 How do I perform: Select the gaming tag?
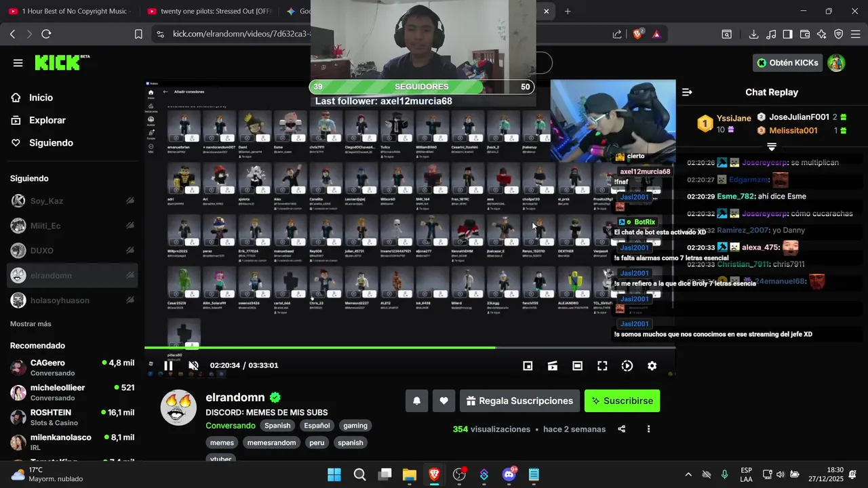355,426
